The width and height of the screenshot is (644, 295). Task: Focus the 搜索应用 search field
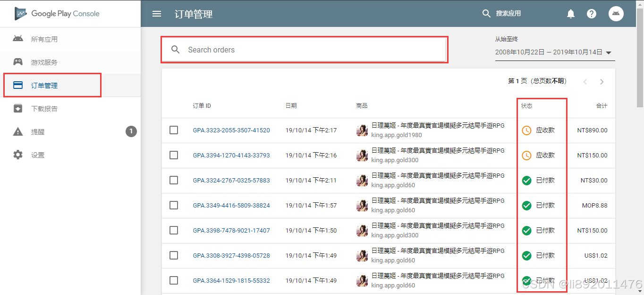point(508,14)
